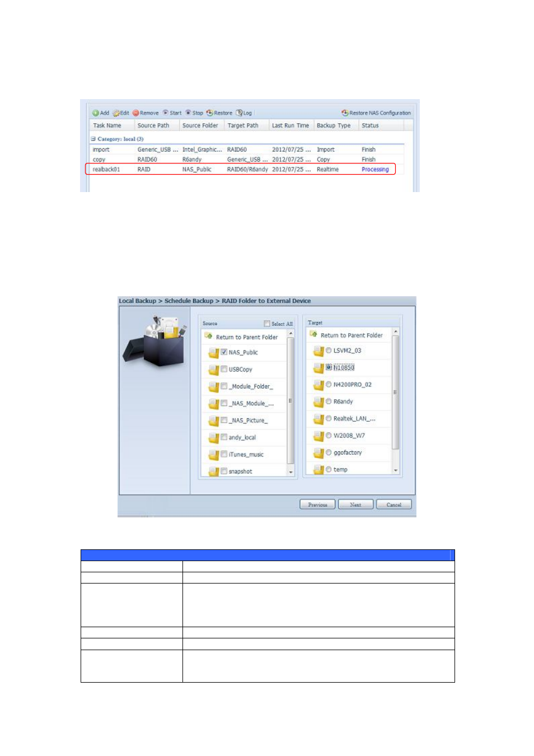Screen dimensions: 534x756
Task: Click the _NAS_Picture_ folder icon
Action: 213,421
